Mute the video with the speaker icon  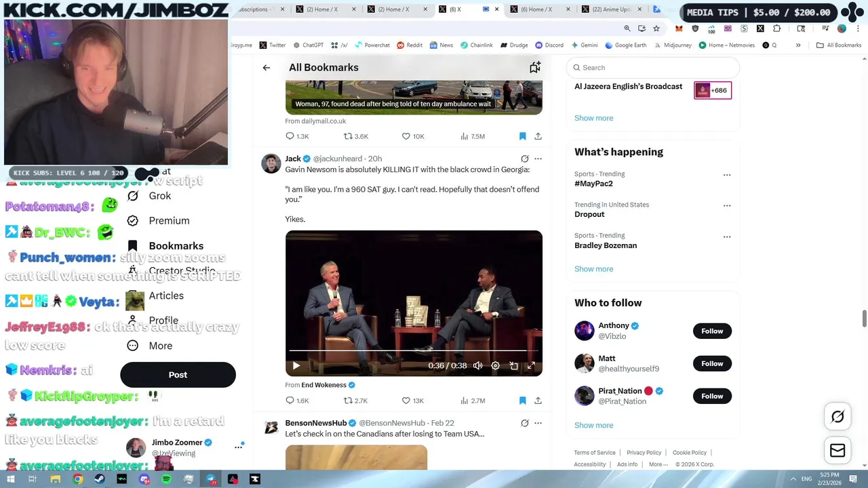[x=478, y=365]
